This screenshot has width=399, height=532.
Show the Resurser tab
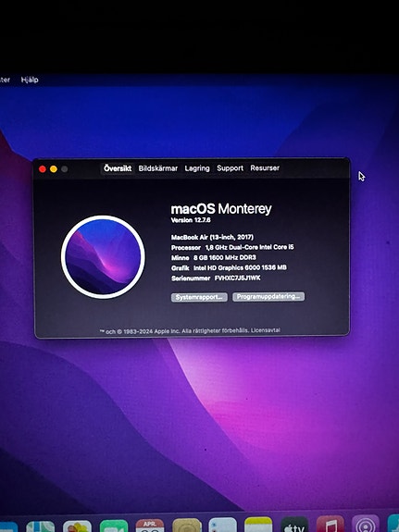point(265,168)
